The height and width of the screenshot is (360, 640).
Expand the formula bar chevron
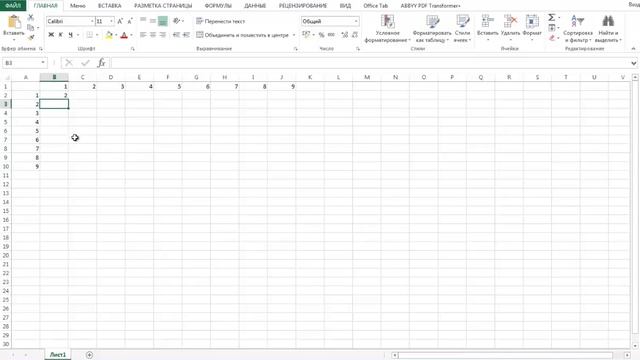(633, 63)
